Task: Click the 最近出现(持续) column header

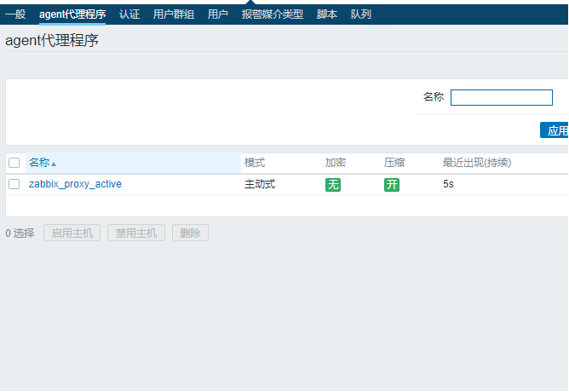Action: coord(477,163)
